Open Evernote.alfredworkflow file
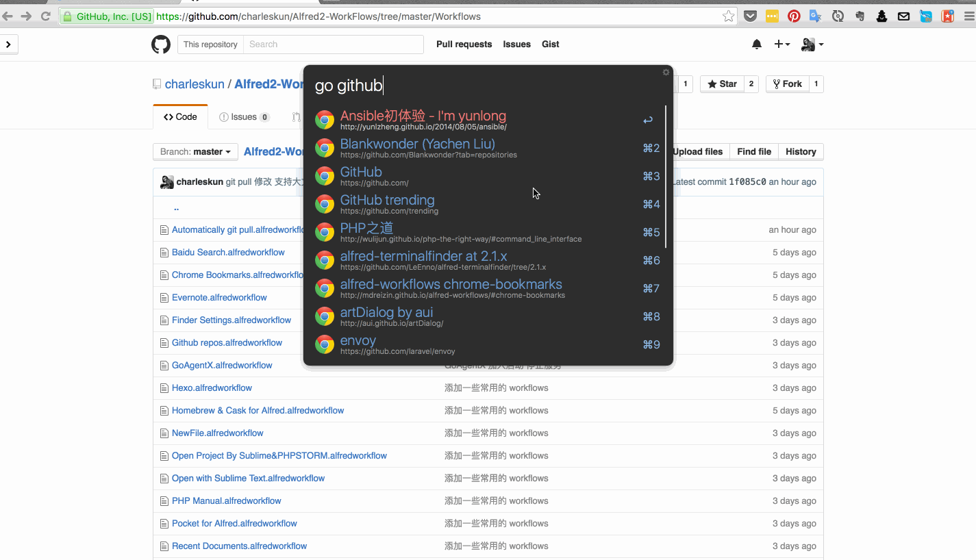 (219, 298)
